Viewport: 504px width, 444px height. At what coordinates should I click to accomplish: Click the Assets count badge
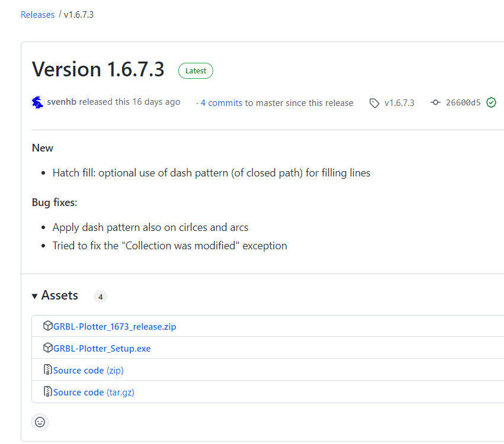pyautogui.click(x=100, y=297)
